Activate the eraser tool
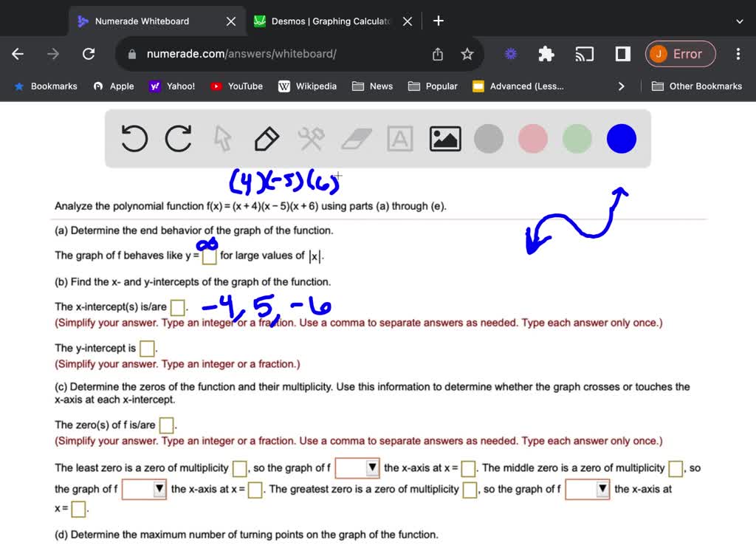 pos(356,138)
